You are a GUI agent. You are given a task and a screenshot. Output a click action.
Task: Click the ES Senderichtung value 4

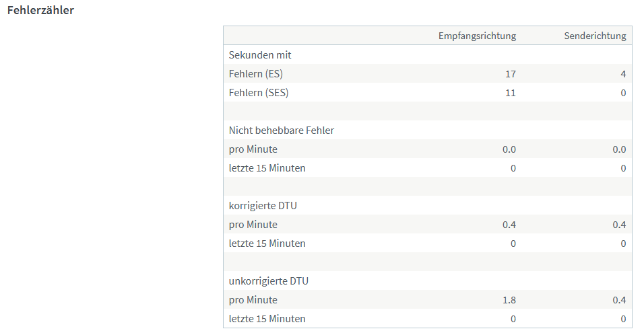(623, 74)
